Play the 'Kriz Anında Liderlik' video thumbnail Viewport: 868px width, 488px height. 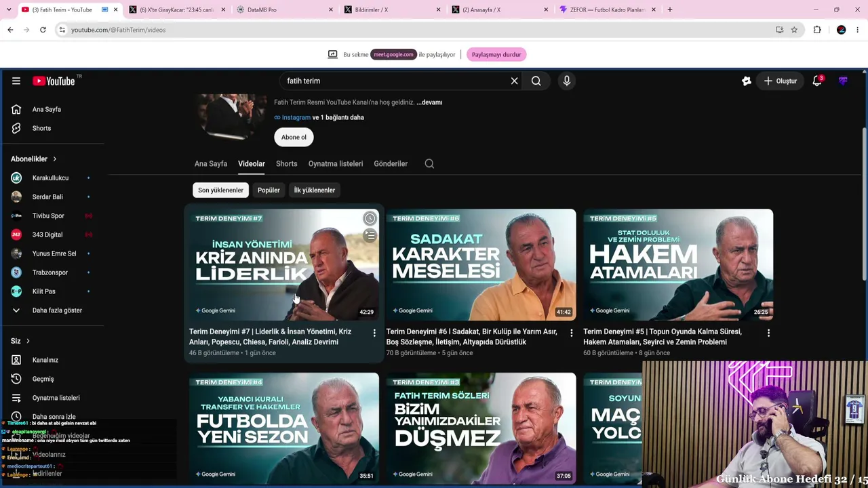click(x=284, y=264)
